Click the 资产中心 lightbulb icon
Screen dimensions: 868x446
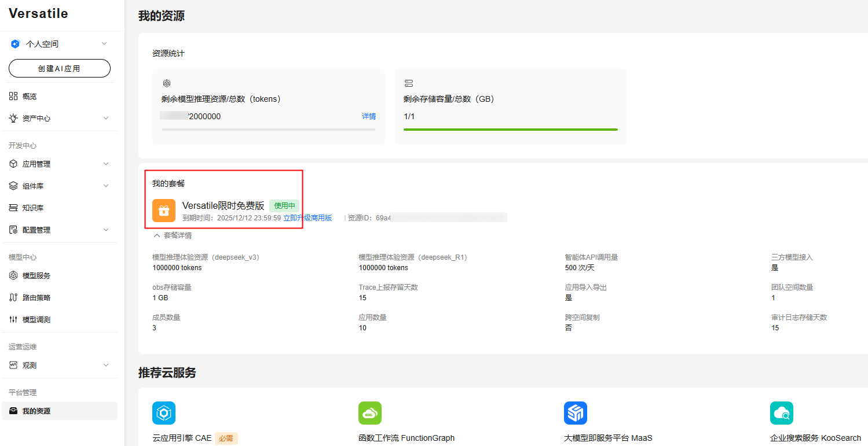coord(13,118)
